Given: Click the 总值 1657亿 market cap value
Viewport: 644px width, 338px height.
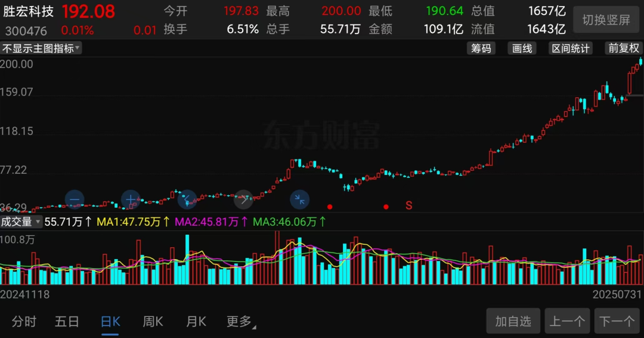Looking at the screenshot, I should coord(547,11).
